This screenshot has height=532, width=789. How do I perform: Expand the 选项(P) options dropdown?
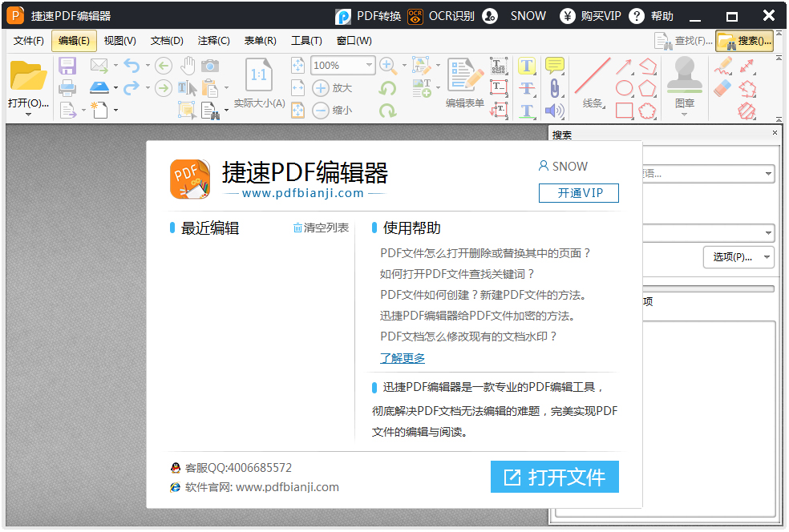738,257
